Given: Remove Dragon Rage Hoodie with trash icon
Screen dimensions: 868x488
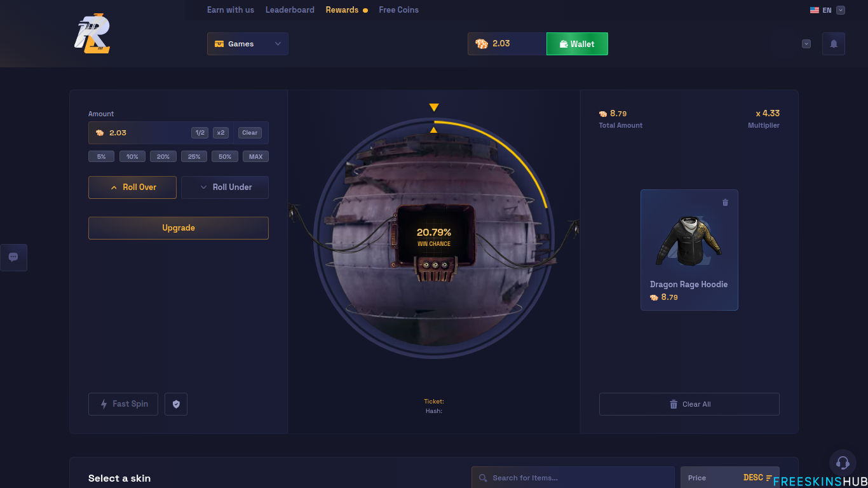Looking at the screenshot, I should 726,203.
